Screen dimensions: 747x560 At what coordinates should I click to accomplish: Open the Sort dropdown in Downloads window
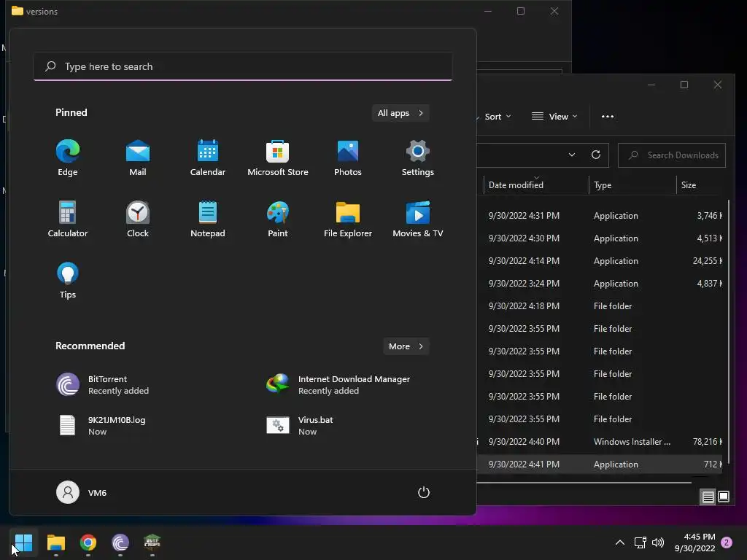coord(498,117)
